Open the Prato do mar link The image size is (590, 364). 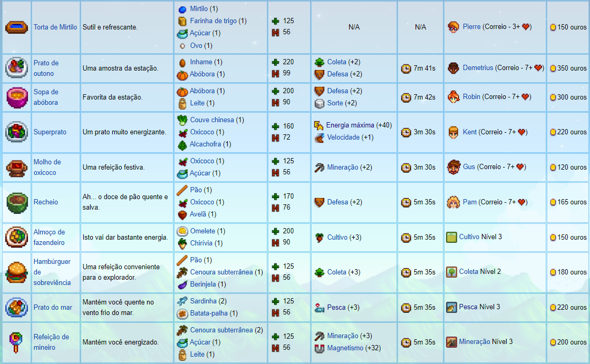coord(53,307)
